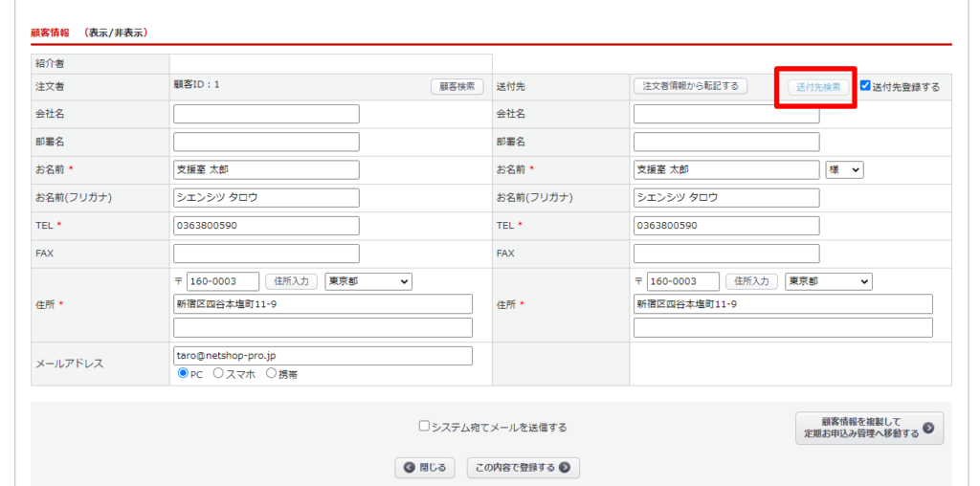980x486 pixels.
Task: Click the orderer's 会社名 input field
Action: (266, 114)
